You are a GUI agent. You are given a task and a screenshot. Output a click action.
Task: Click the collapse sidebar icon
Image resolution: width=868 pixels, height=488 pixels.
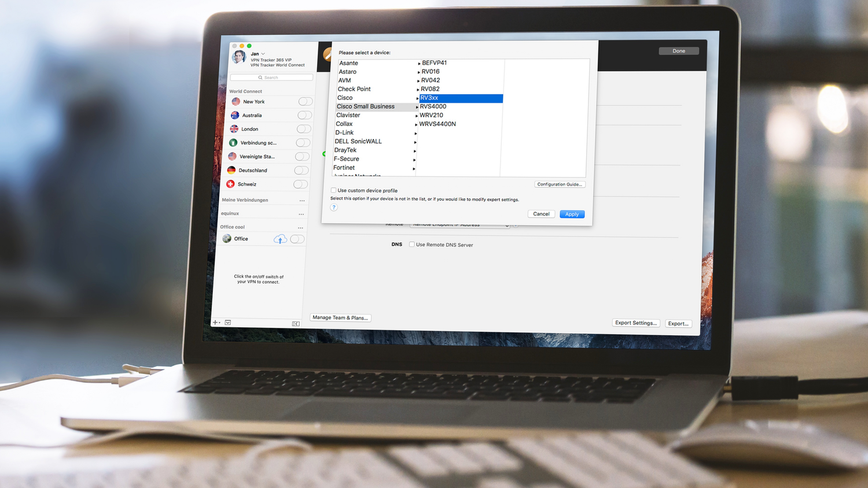tap(296, 324)
